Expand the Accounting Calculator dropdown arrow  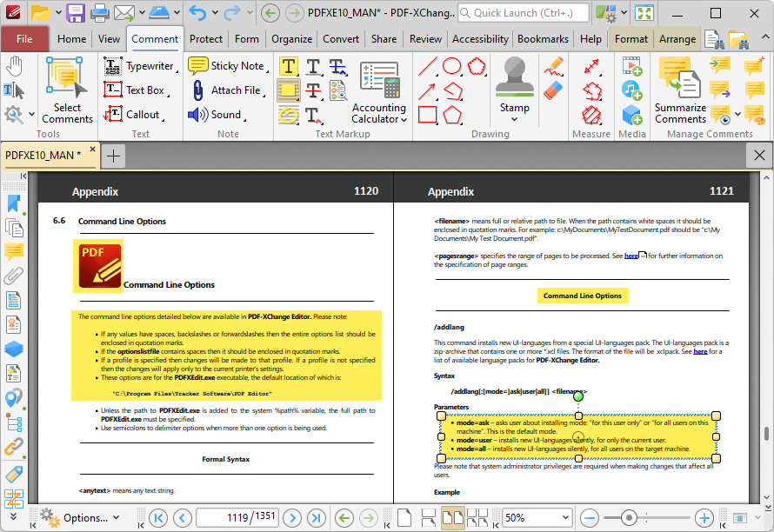(x=404, y=119)
